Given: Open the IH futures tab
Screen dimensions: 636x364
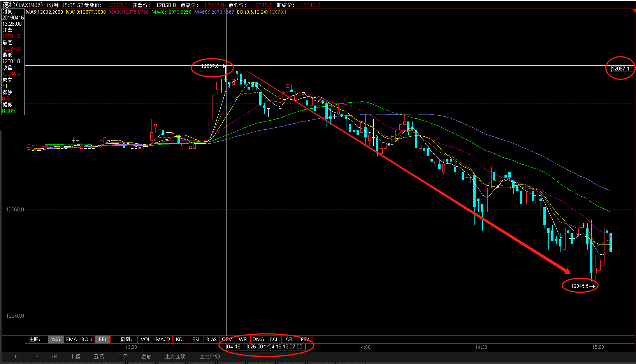Looking at the screenshot, I should [x=54, y=357].
